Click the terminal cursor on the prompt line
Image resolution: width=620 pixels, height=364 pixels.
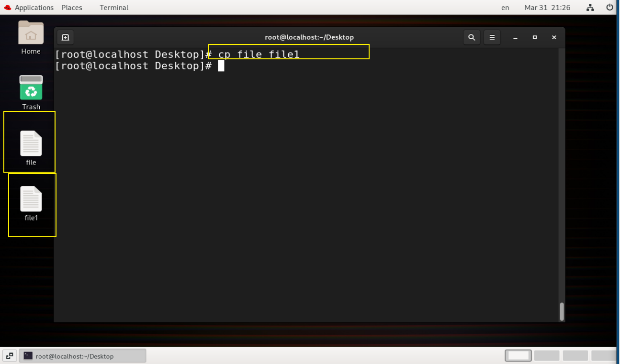221,66
